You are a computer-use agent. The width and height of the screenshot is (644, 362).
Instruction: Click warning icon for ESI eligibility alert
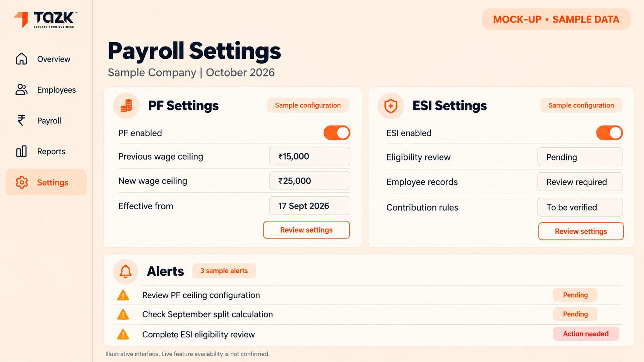pyautogui.click(x=123, y=334)
